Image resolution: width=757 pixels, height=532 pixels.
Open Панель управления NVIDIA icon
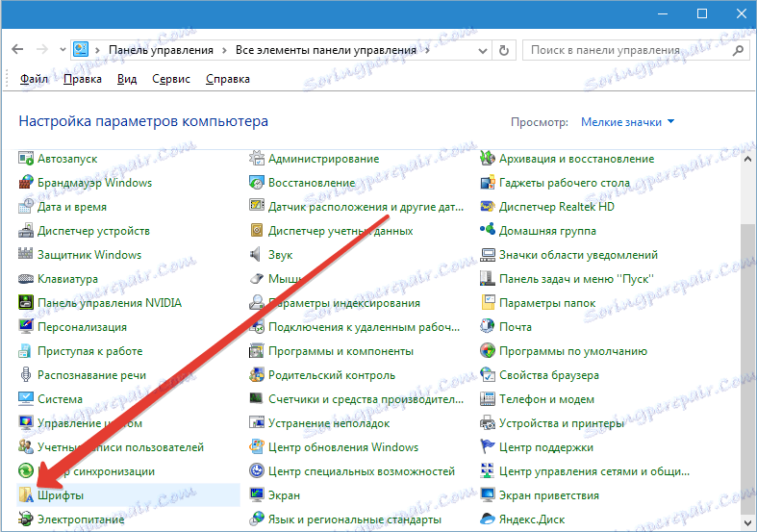click(x=26, y=303)
